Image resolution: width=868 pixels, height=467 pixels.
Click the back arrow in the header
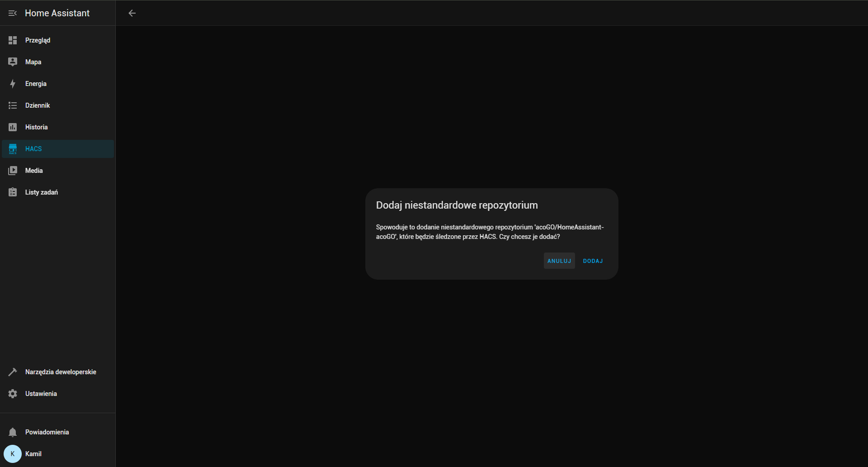(x=132, y=13)
